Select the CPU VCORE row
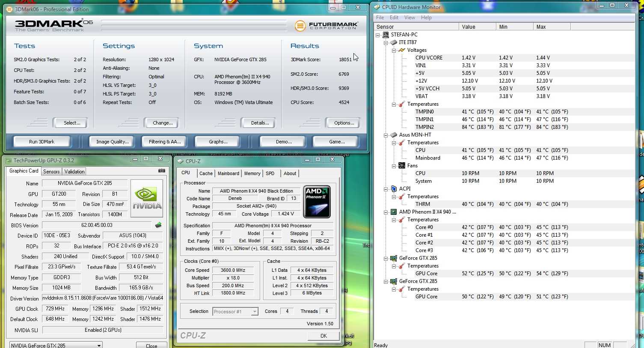Viewport: 644px width, 348px height. point(505,58)
